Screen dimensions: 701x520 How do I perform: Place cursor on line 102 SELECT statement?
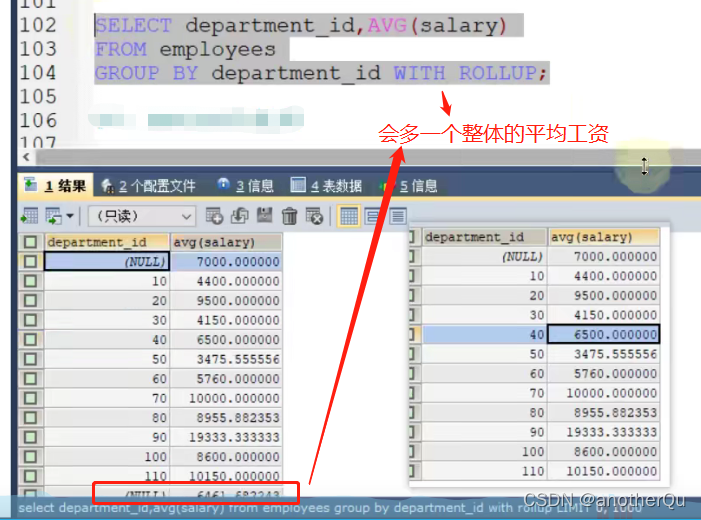tap(301, 25)
